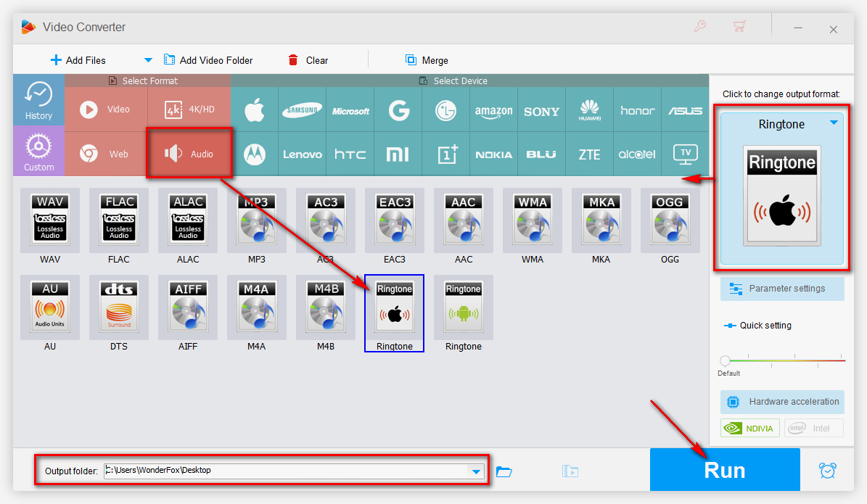Toggle Hardware acceleration
867x504 pixels.
(782, 402)
